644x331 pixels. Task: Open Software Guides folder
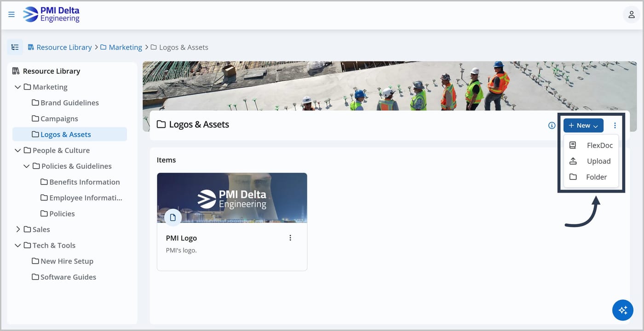coord(68,277)
